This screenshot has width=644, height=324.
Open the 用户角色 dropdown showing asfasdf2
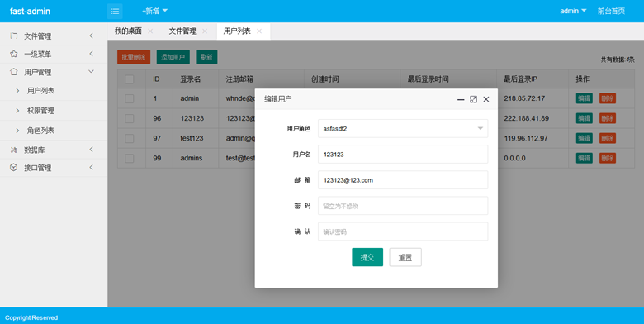403,129
